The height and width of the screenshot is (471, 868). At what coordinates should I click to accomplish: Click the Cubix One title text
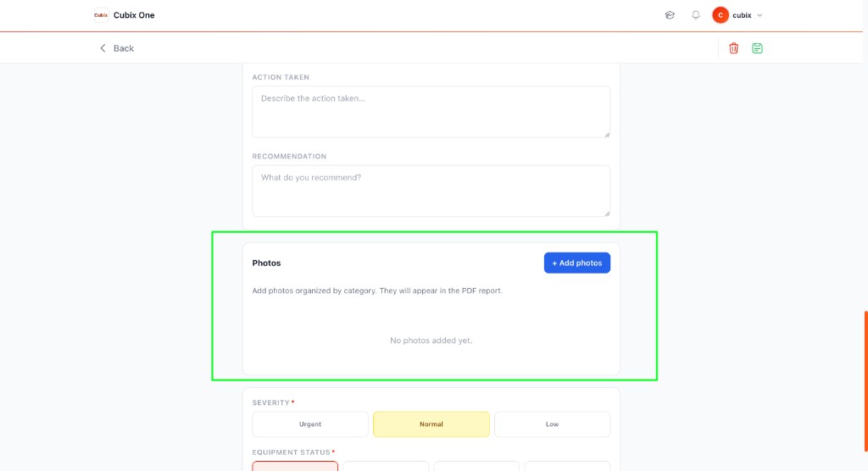[x=134, y=15]
